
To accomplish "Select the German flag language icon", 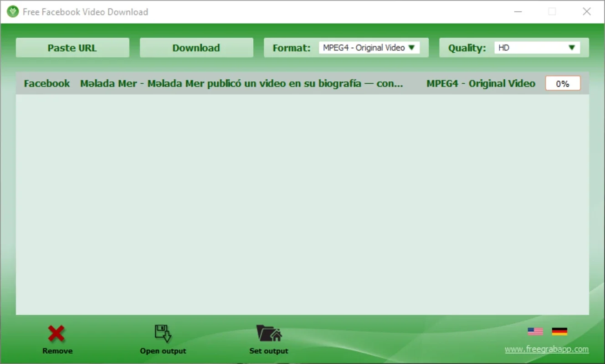I will point(559,332).
